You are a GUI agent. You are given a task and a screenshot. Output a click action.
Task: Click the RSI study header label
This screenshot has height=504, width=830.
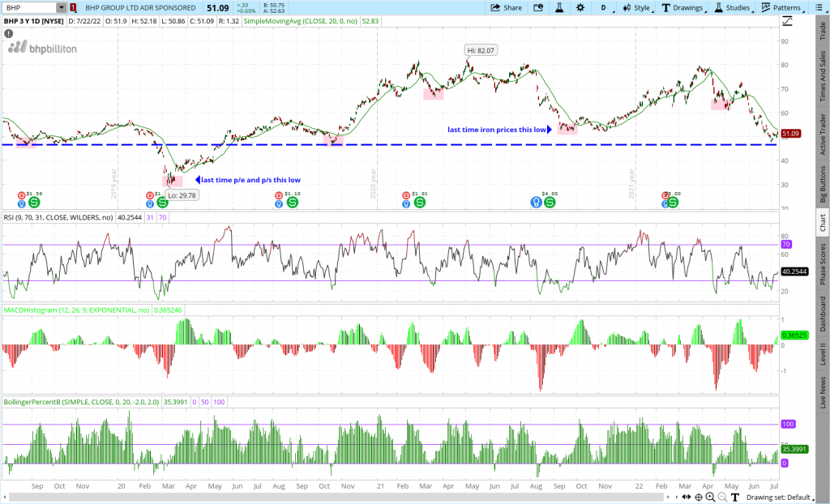tap(58, 218)
